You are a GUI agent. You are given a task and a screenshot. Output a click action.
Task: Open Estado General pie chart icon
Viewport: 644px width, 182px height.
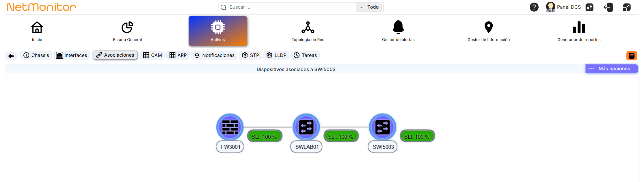click(x=127, y=27)
